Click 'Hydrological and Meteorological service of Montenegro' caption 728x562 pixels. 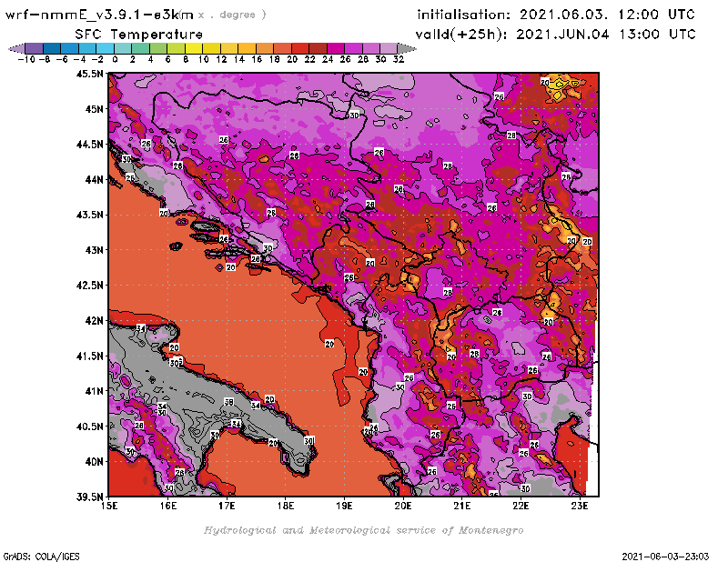363,530
